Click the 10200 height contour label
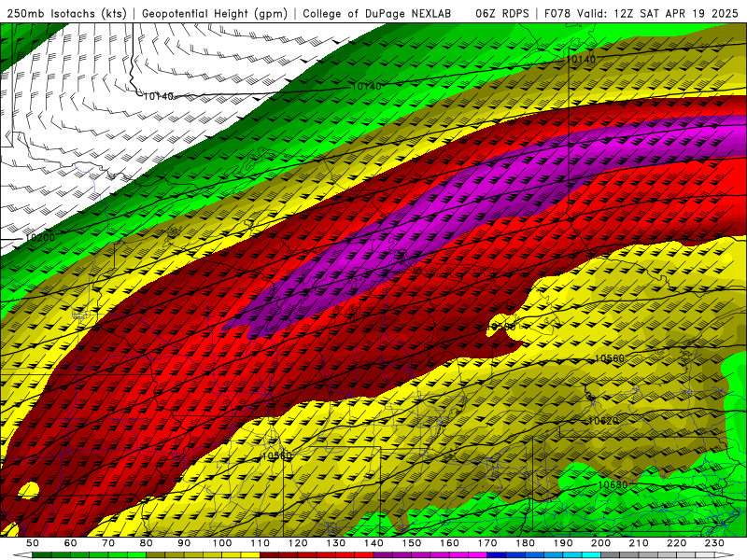This screenshot has height=560, width=747. [39, 237]
